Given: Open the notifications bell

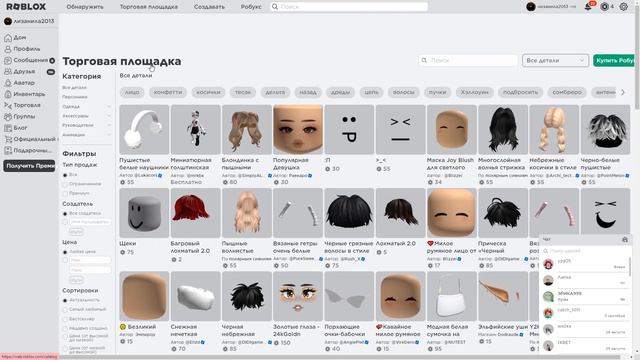Looking at the screenshot, I should 588,7.
